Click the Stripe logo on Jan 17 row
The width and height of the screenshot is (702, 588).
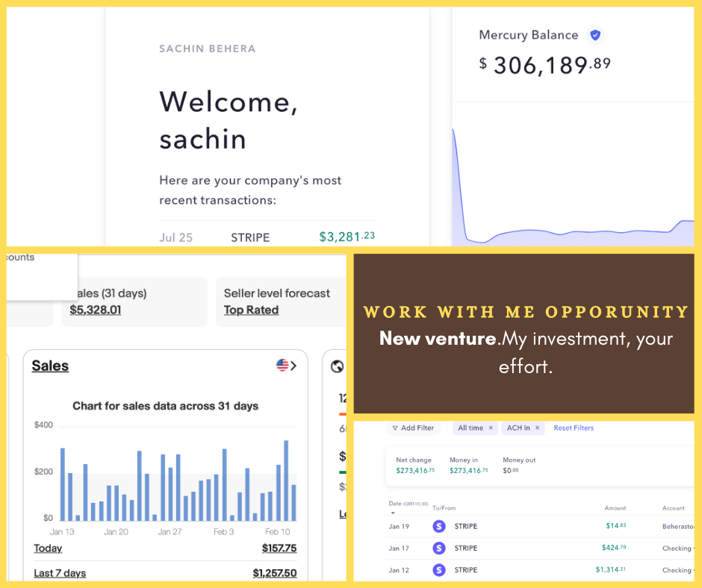tap(439, 548)
